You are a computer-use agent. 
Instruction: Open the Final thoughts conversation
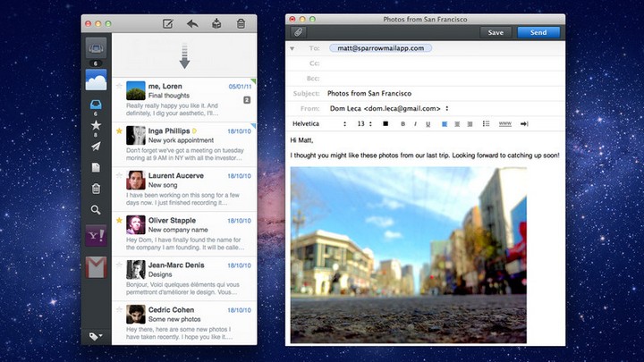(x=184, y=100)
